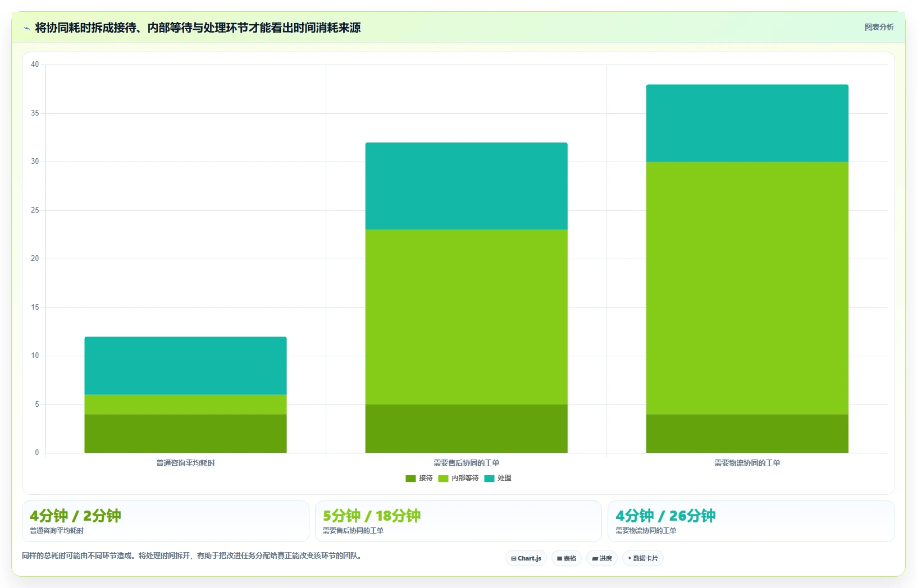Click the Chart.js tag
The width and height of the screenshot is (917, 588).
click(x=526, y=558)
